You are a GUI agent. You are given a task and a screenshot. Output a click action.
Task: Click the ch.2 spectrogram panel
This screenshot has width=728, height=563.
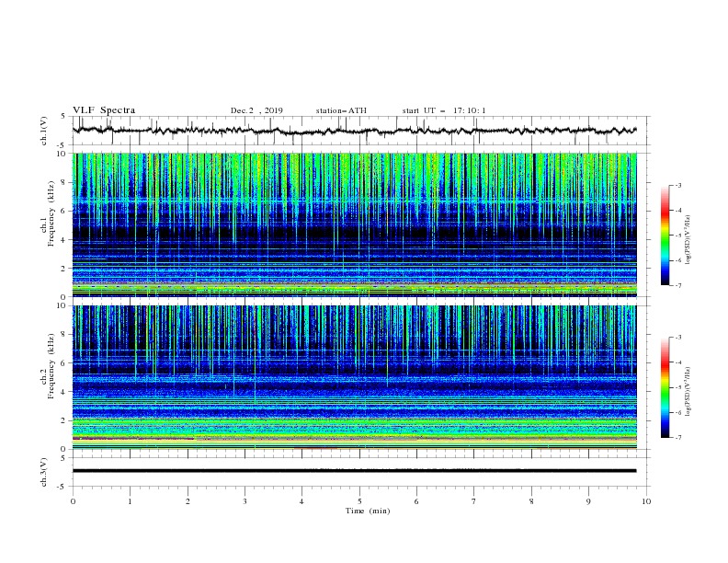(355, 377)
